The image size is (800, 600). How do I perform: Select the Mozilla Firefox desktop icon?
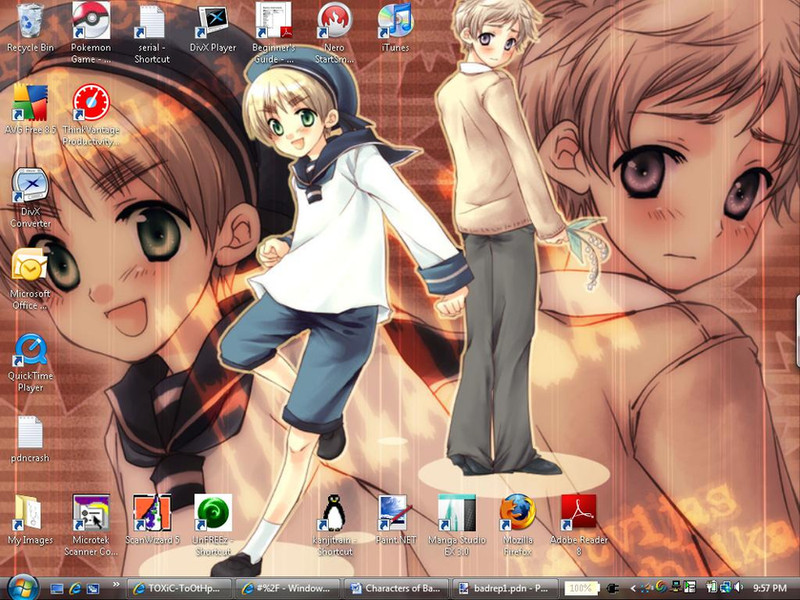pos(517,512)
